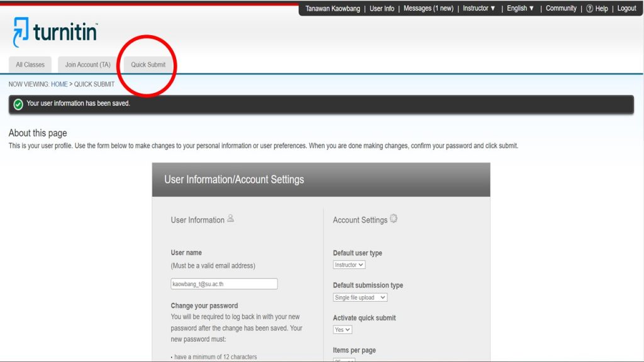The image size is (644, 362).
Task: Open the All Classes tab
Action: click(30, 65)
